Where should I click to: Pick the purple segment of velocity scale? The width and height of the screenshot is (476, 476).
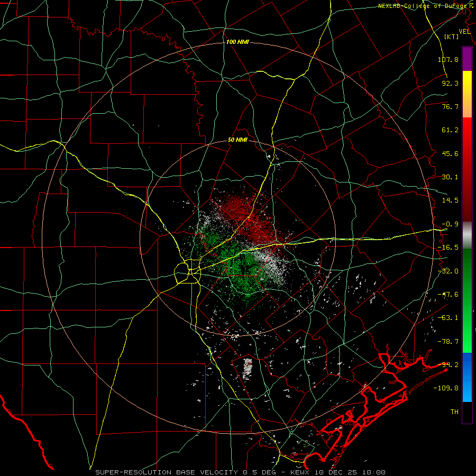pos(467,59)
